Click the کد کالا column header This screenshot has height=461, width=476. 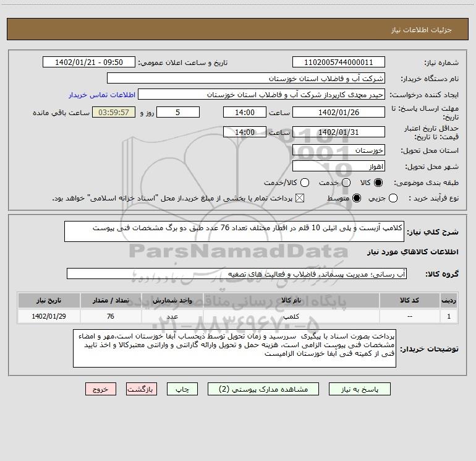[409, 300]
